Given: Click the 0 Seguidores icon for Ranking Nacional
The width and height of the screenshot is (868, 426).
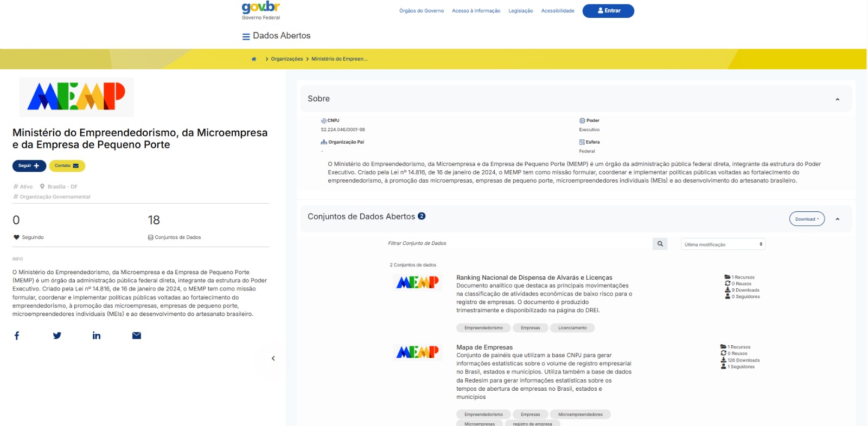Looking at the screenshot, I should click(727, 296).
